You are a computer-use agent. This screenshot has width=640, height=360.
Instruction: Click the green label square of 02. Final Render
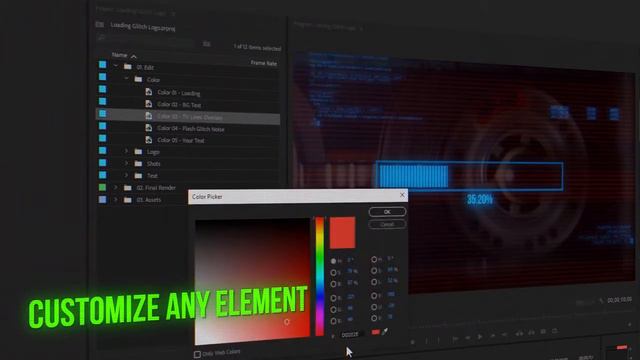point(102,187)
